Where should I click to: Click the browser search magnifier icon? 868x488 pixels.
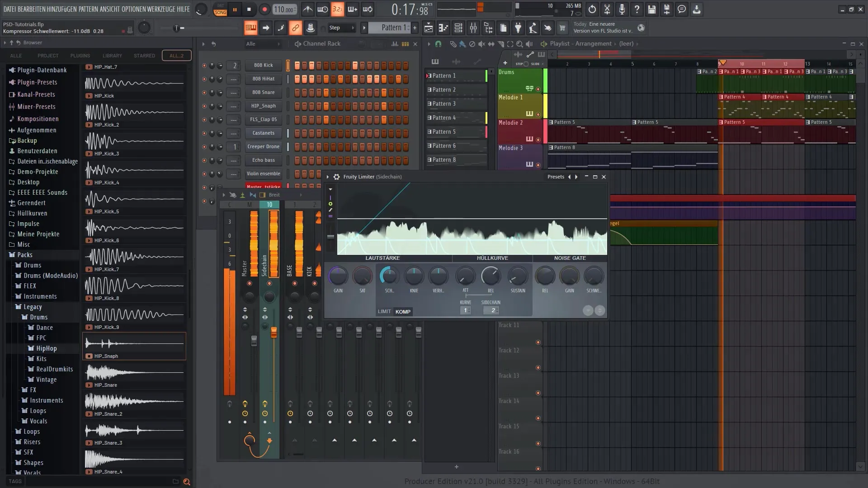(186, 482)
